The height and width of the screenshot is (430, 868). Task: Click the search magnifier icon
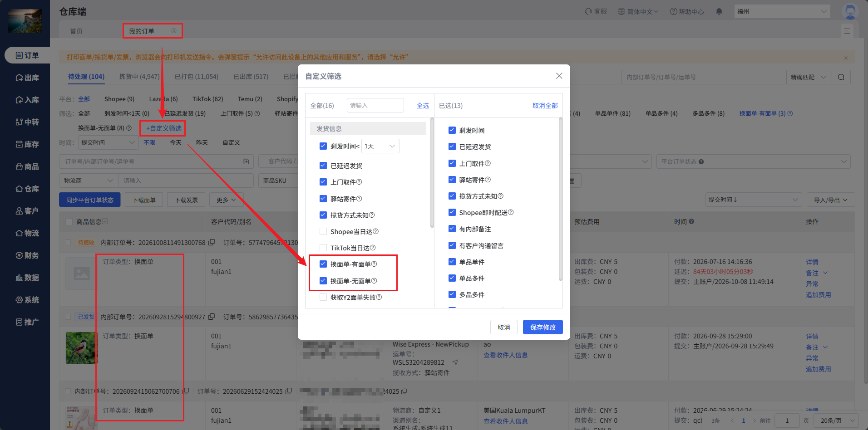point(841,77)
